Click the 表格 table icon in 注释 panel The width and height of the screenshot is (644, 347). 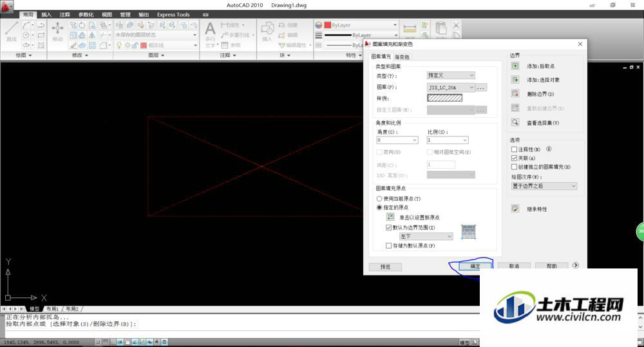coord(225,45)
